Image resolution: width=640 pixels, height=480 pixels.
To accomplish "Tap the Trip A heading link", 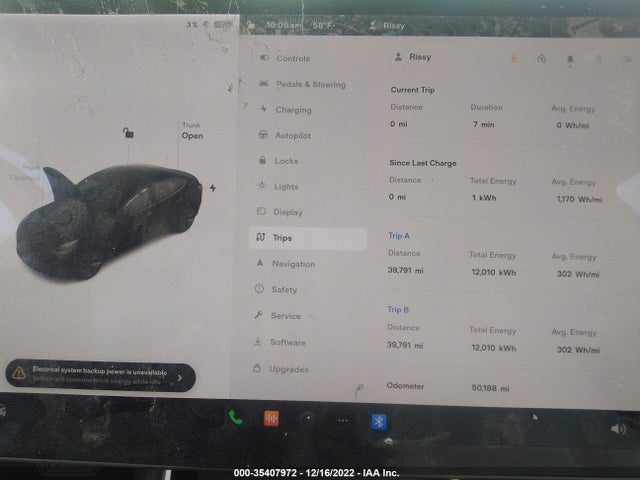I will pyautogui.click(x=399, y=236).
